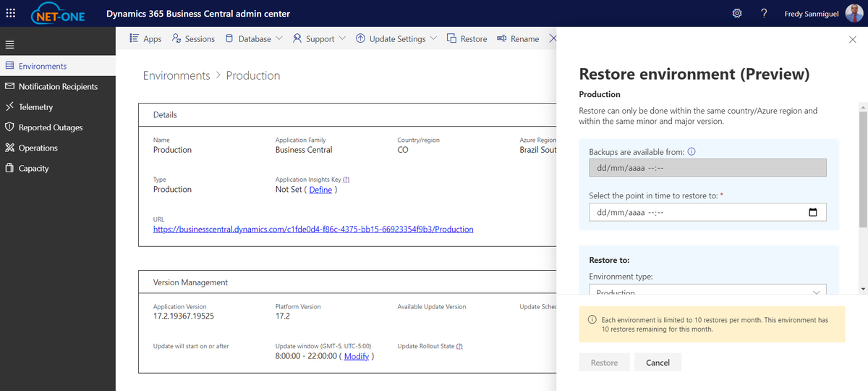868x391 pixels.
Task: Open the calendar picker icon
Action: [x=813, y=212]
